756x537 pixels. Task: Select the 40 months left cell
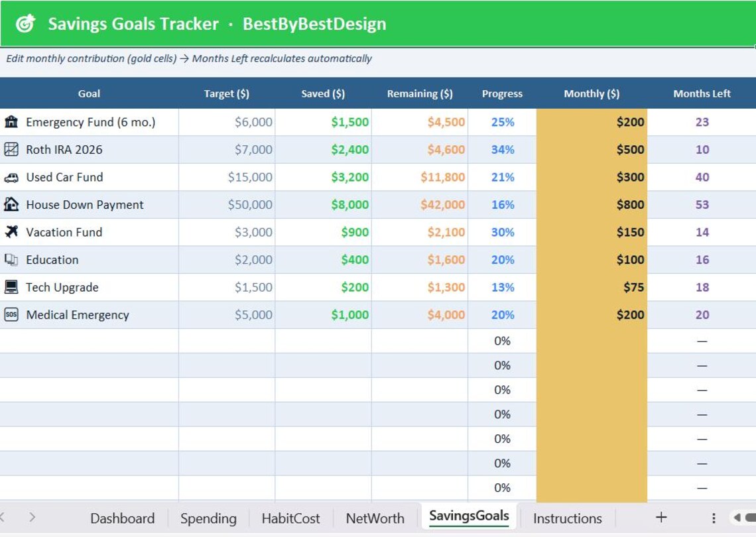click(702, 177)
